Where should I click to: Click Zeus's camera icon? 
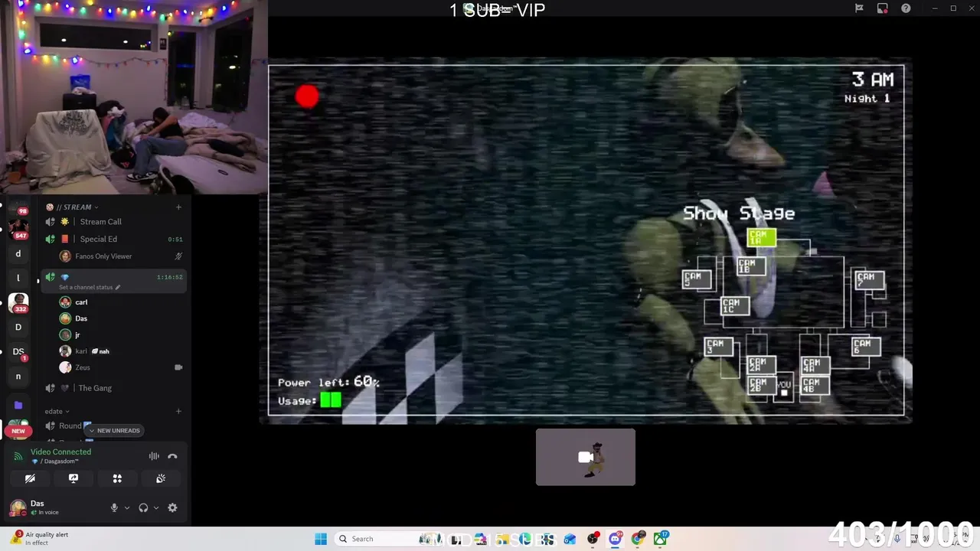click(x=178, y=367)
